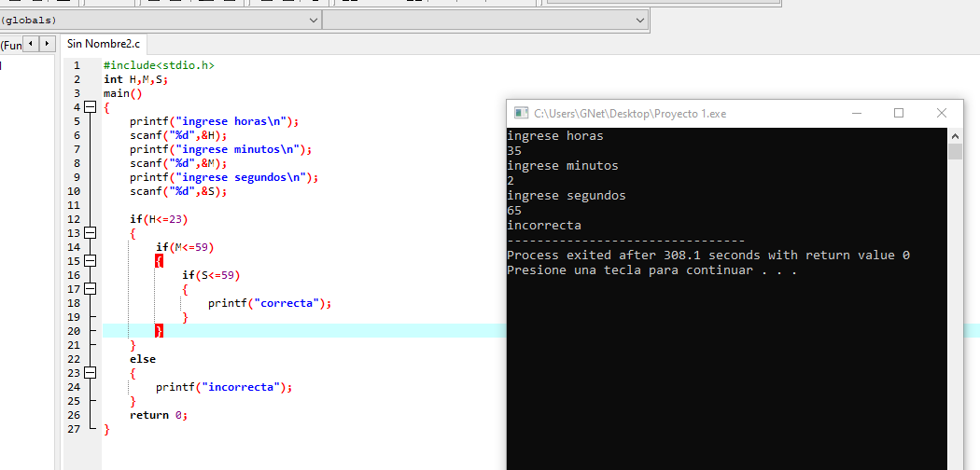Viewport: 980px width, 470px height.
Task: Click line number 1 in the gutter
Action: (77, 65)
